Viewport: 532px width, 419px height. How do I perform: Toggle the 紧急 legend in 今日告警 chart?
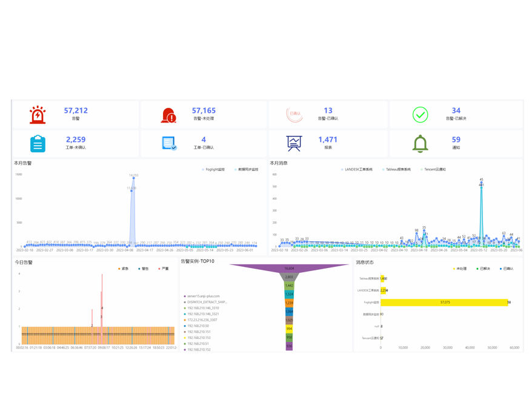pyautogui.click(x=124, y=268)
